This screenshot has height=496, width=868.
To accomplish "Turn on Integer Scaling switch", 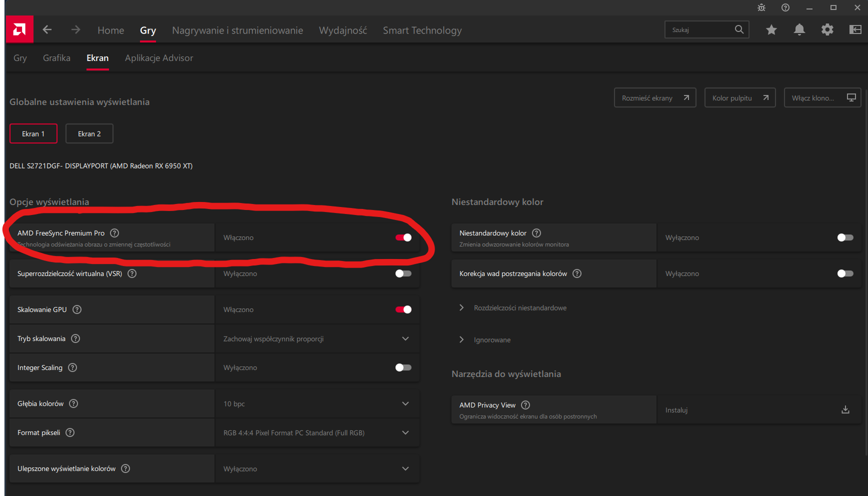I will tap(403, 367).
